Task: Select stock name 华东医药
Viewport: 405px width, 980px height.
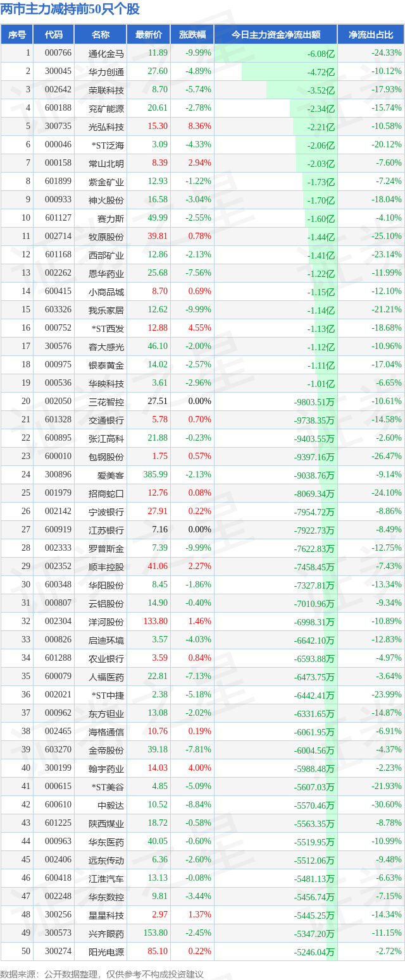Action: point(106,842)
